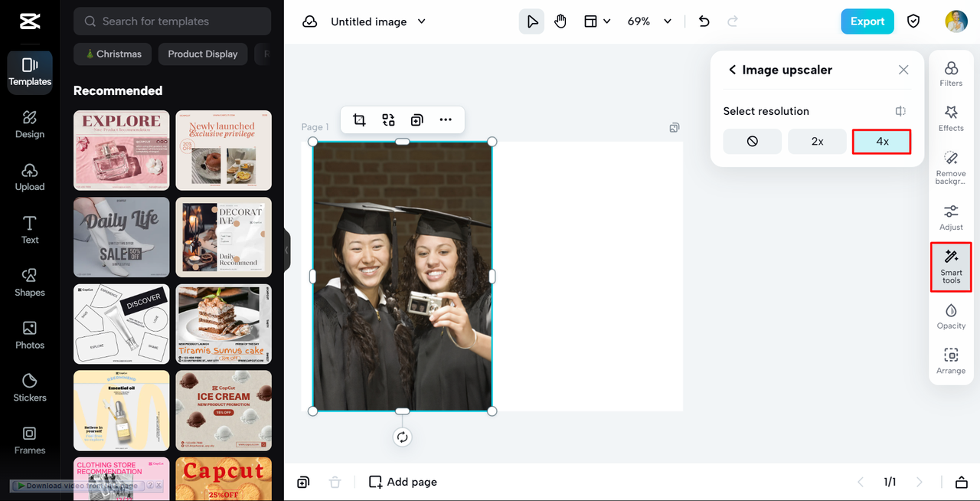
Task: Open the Remove background tool
Action: click(951, 168)
